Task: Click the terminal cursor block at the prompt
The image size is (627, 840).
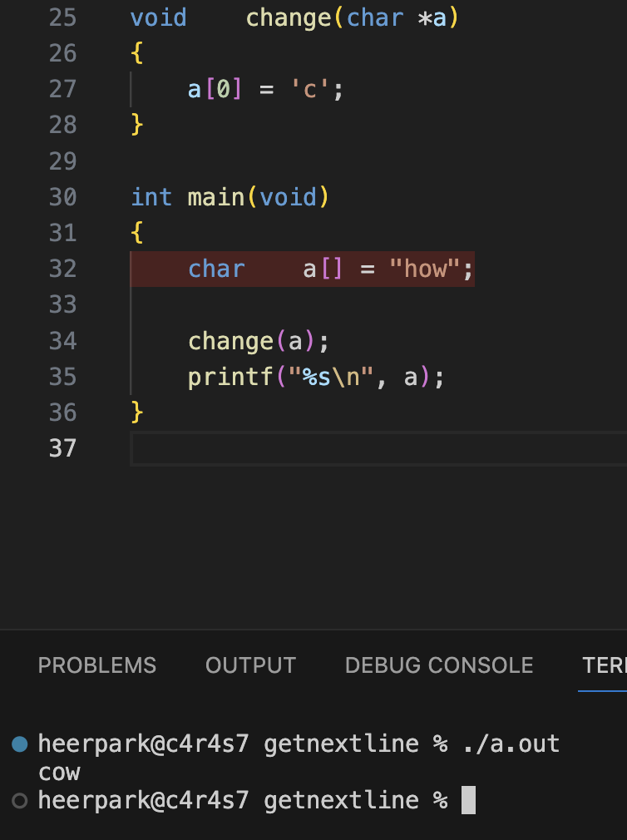Action: point(468,800)
